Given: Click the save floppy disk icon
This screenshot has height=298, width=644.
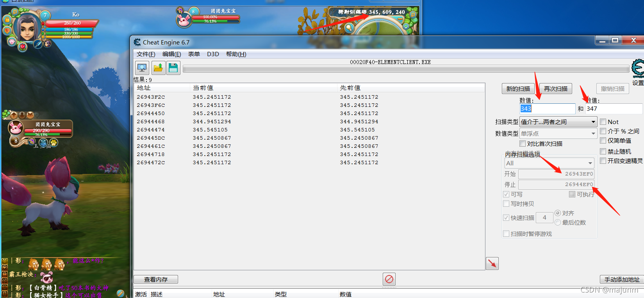Looking at the screenshot, I should [x=173, y=68].
